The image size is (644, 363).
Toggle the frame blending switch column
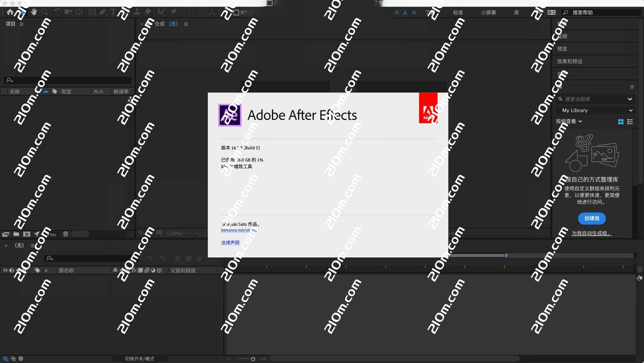coord(140,270)
